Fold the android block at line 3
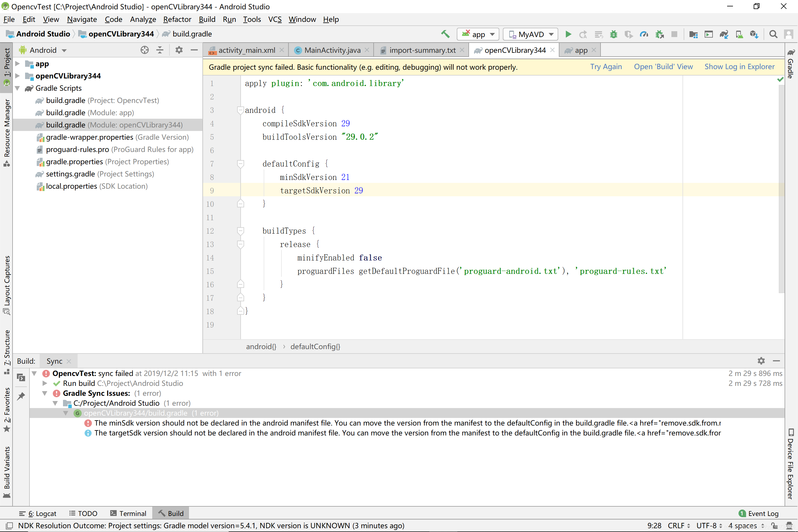The width and height of the screenshot is (798, 532). [241, 110]
